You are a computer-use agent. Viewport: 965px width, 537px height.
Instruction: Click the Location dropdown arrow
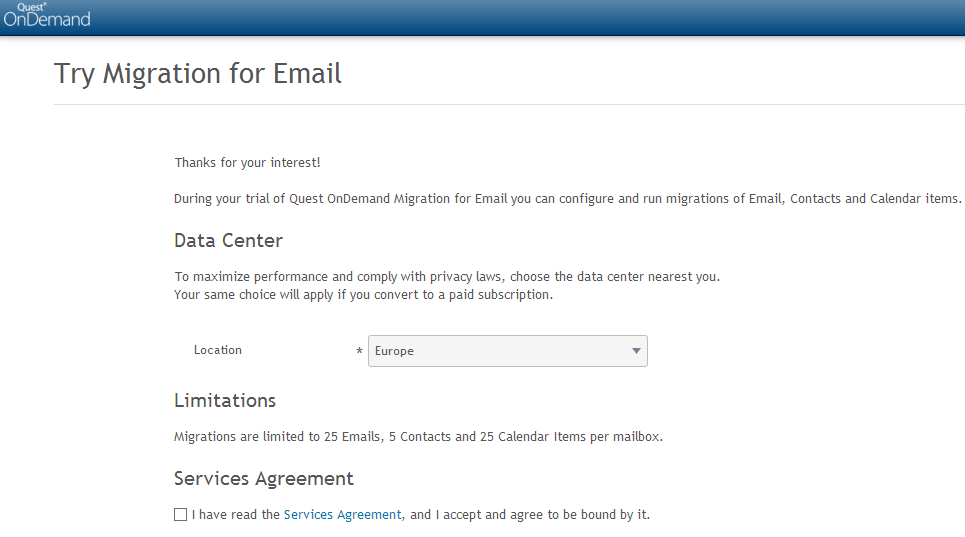[636, 351]
